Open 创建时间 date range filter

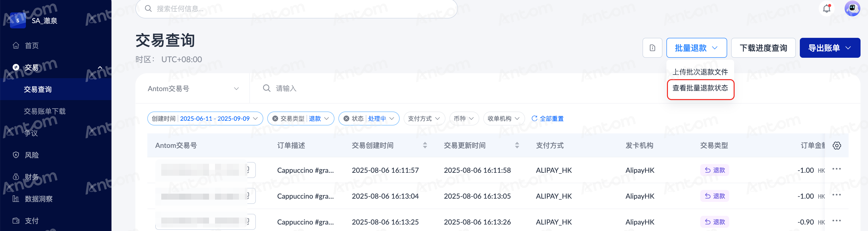coord(205,119)
